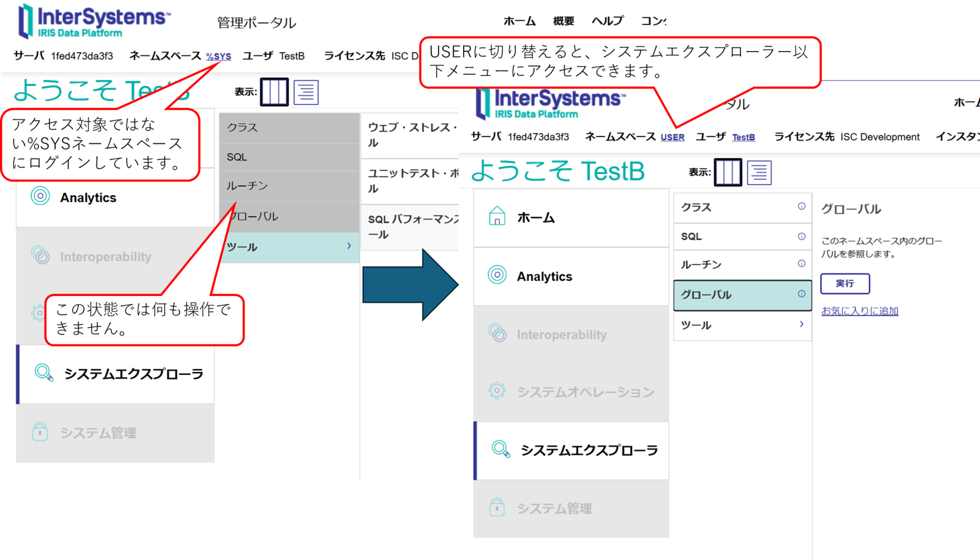Click the 管理ポータル title text
Image resolution: width=980 pixels, height=560 pixels.
tap(257, 23)
